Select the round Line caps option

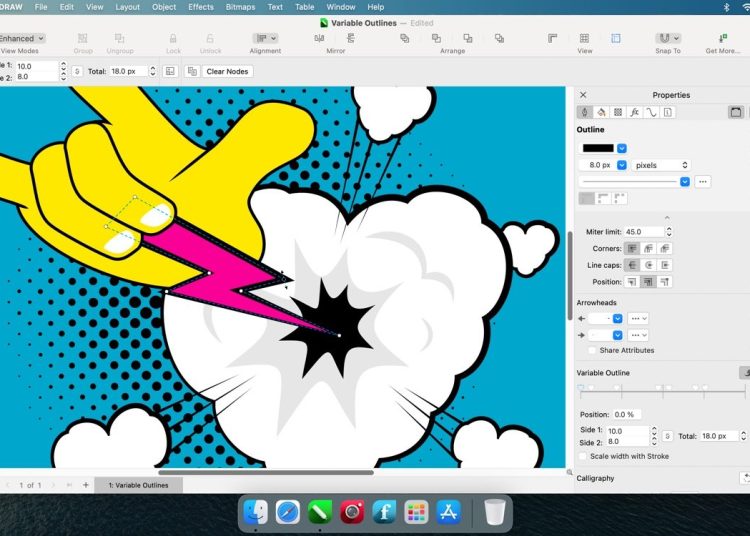[649, 265]
